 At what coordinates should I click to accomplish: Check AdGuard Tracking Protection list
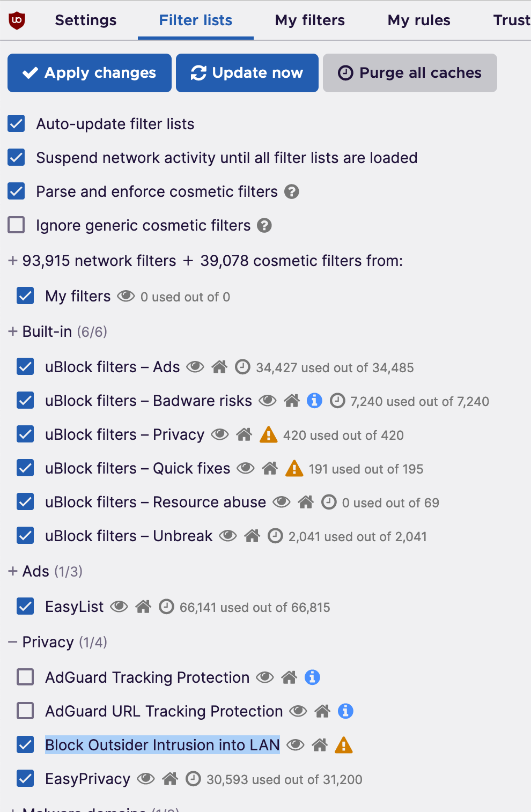25,677
